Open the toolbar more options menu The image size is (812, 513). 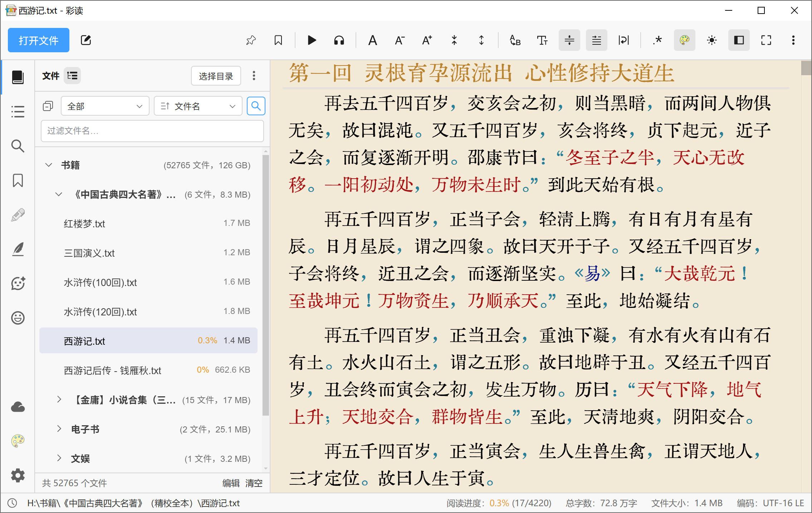point(793,40)
